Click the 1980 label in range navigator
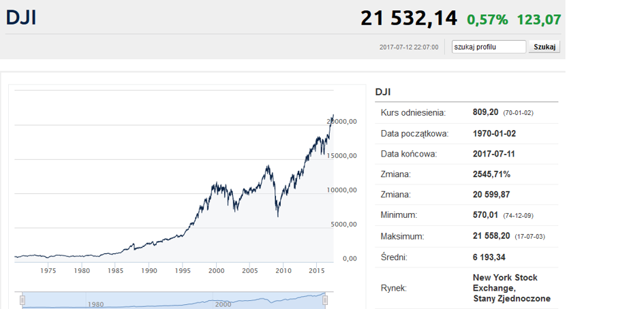Viewport: 644px width, 309px height. pyautogui.click(x=95, y=304)
